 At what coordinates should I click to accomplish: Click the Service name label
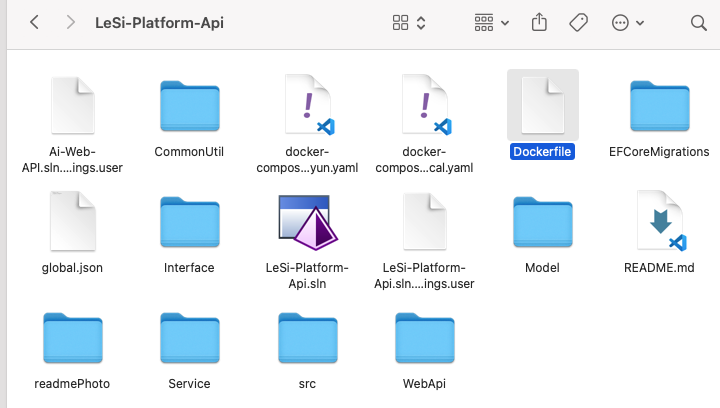(189, 384)
